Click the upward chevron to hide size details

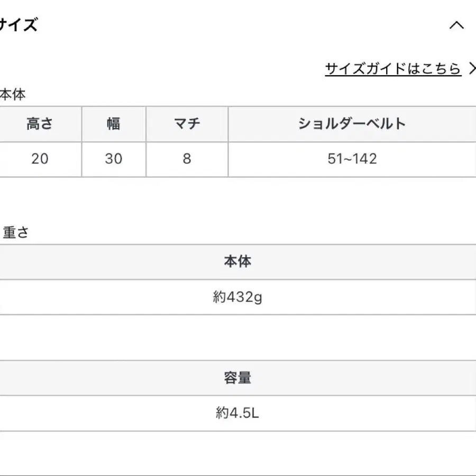(456, 25)
